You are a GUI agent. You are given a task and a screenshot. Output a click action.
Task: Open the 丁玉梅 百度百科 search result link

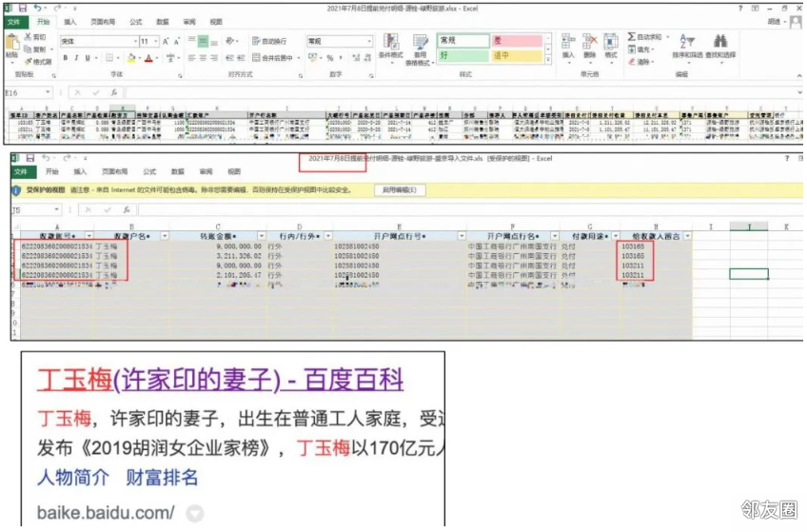coord(220,381)
